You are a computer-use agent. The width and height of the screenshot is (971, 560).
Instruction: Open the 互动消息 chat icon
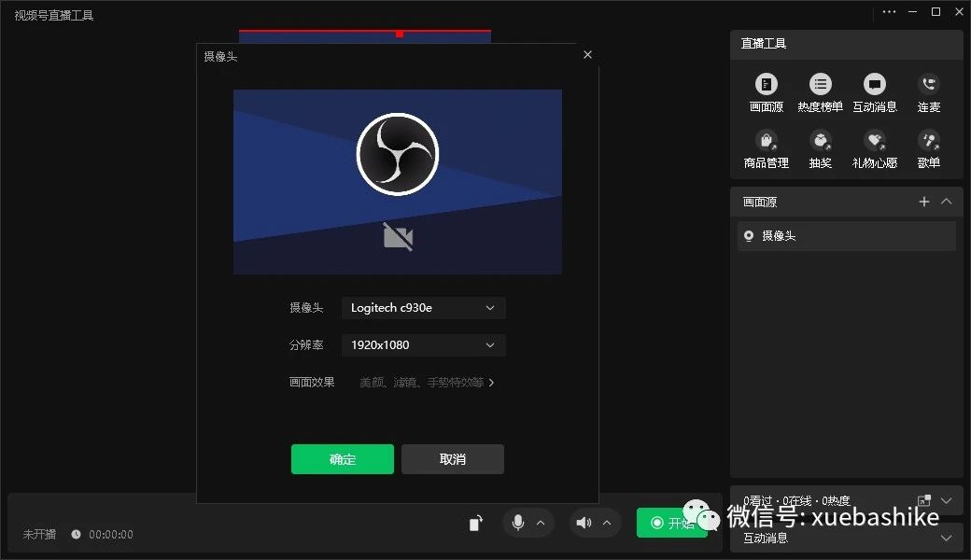coord(875,84)
